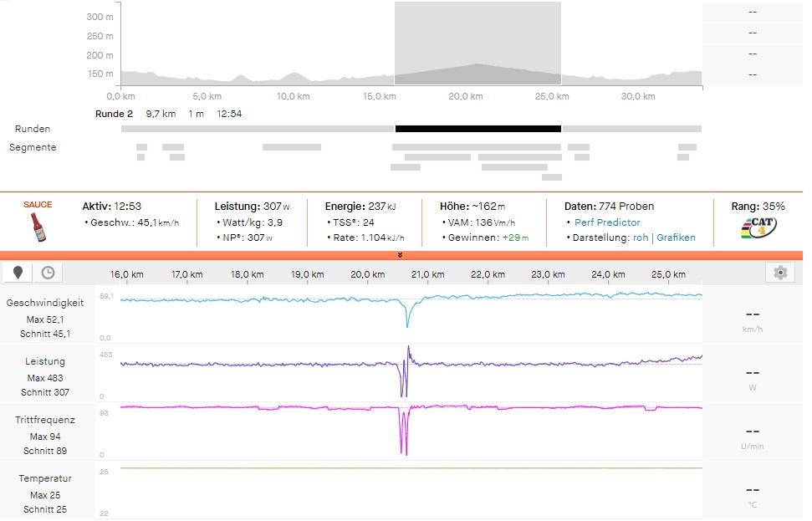Click the segment bar near 10 km
Screen dimensions: 812x521
(x=291, y=147)
